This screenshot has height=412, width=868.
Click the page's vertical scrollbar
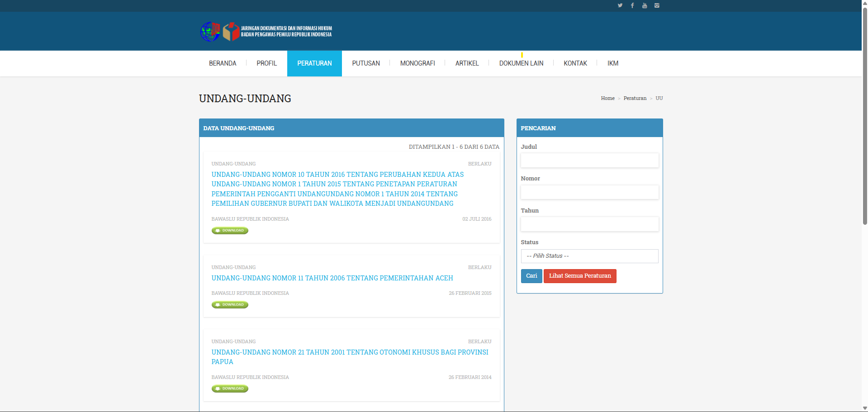click(x=864, y=136)
